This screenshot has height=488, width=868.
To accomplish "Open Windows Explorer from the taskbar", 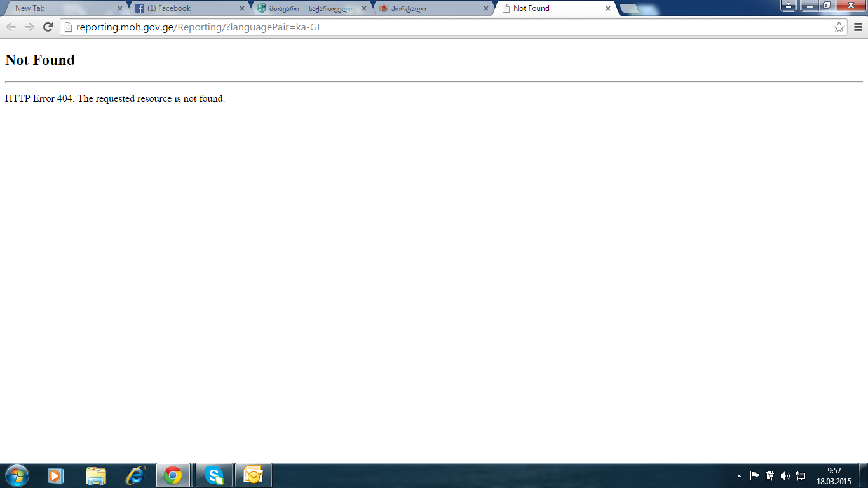I will [96, 475].
